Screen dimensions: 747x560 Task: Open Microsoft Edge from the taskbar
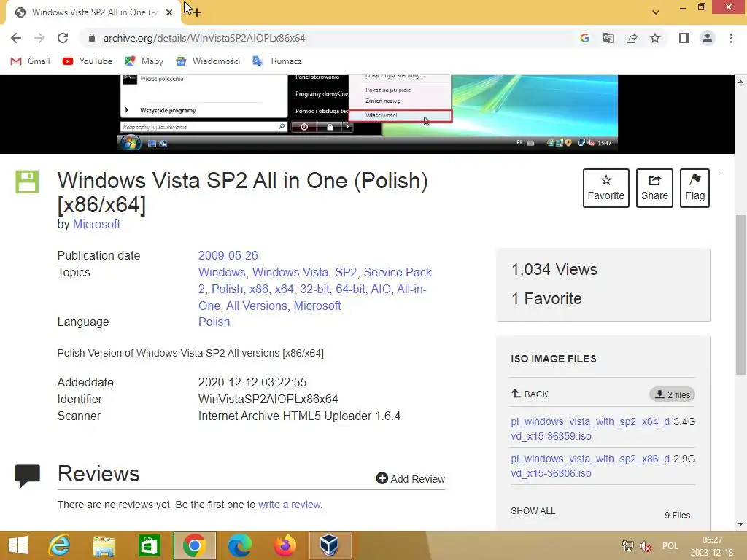click(x=239, y=545)
